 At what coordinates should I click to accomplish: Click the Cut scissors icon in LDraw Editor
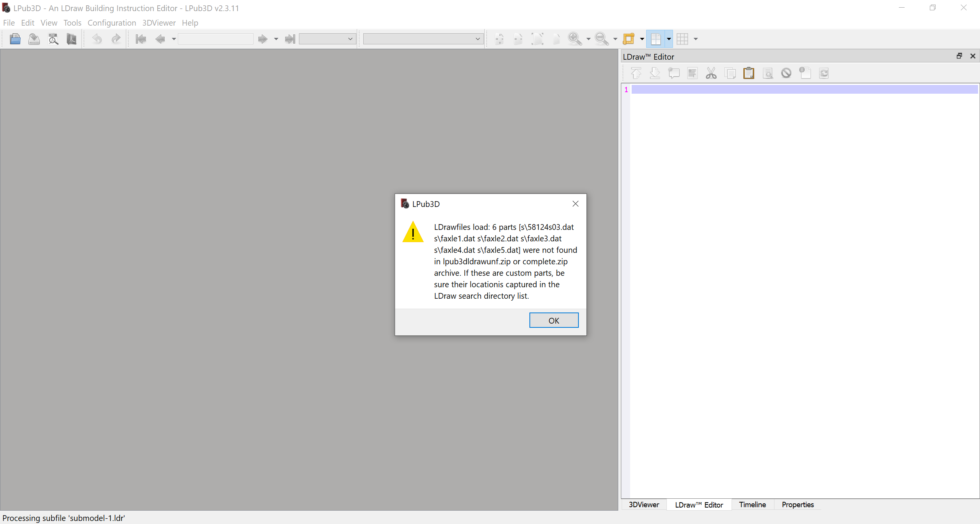click(711, 73)
